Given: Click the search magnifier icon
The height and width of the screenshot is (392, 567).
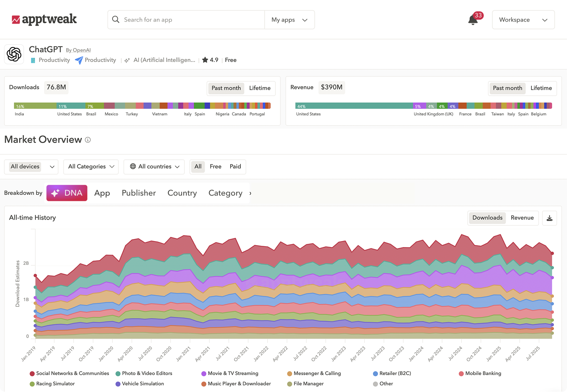Looking at the screenshot, I should point(116,20).
